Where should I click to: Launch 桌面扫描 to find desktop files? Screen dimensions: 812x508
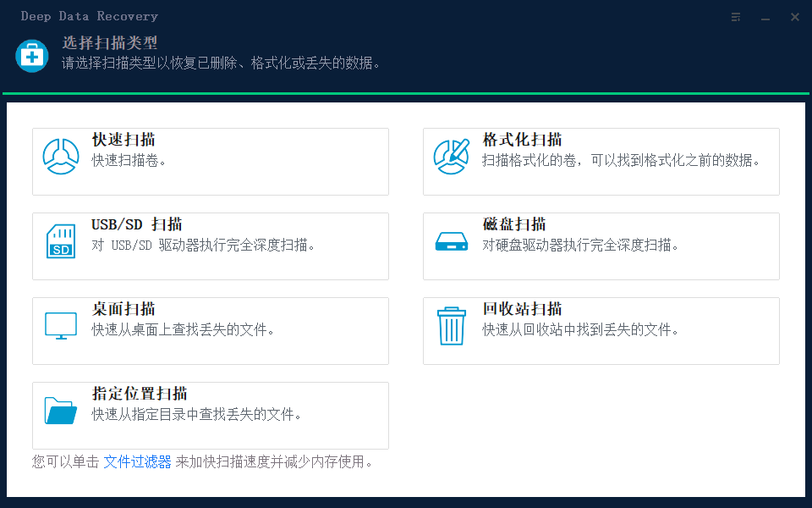(210, 330)
